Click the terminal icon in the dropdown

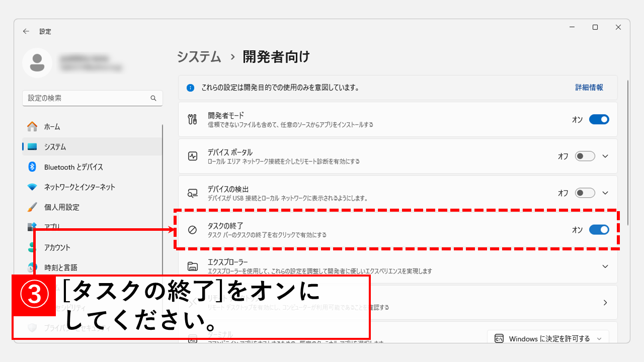(x=499, y=339)
